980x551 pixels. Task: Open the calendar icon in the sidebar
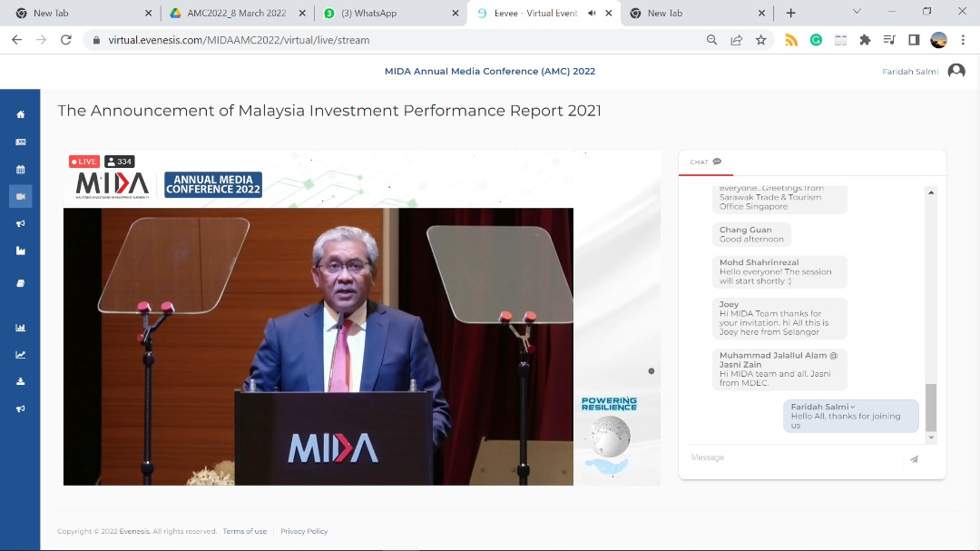click(x=21, y=170)
